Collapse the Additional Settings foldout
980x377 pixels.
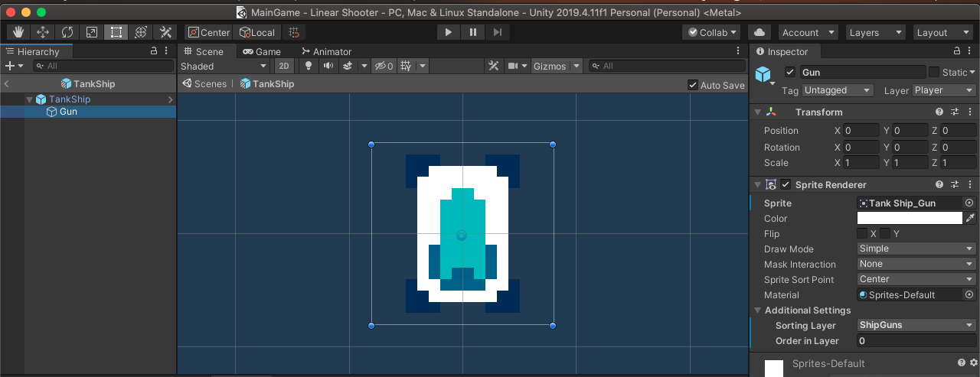click(x=758, y=310)
